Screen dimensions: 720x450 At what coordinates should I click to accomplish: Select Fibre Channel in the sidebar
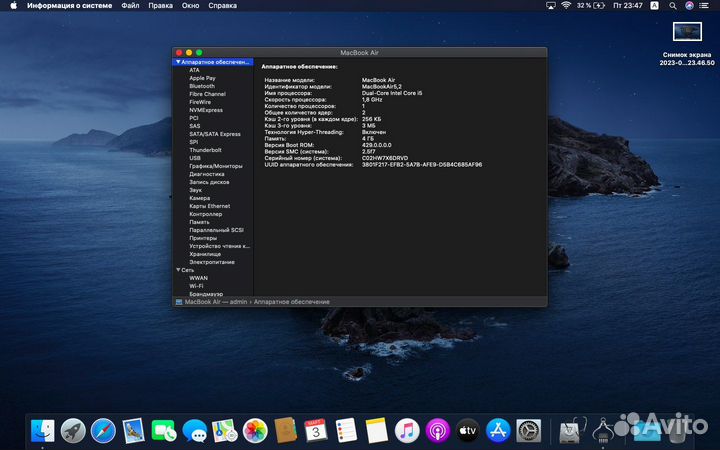[x=207, y=94]
